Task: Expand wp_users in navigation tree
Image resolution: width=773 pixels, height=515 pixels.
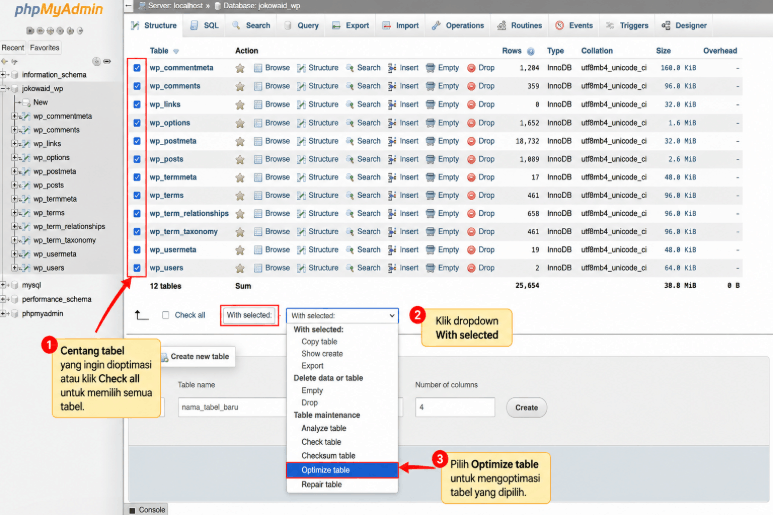Action: [14, 268]
